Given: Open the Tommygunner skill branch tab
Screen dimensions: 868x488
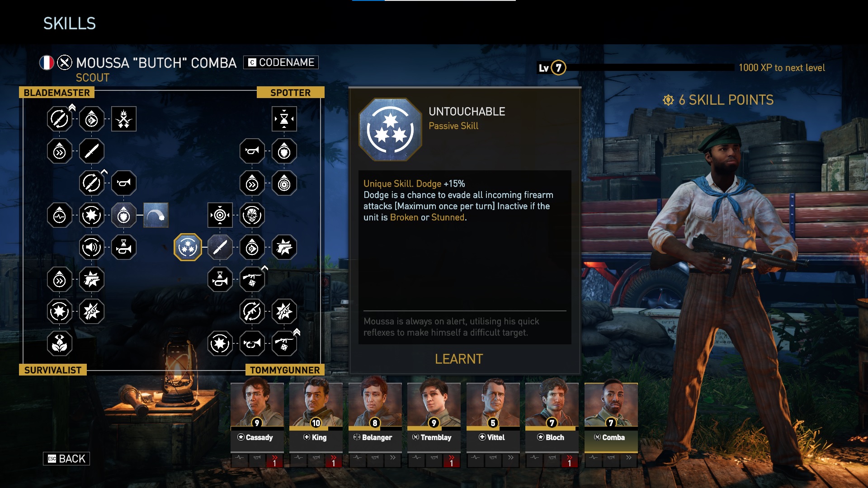Looking at the screenshot, I should 285,370.
